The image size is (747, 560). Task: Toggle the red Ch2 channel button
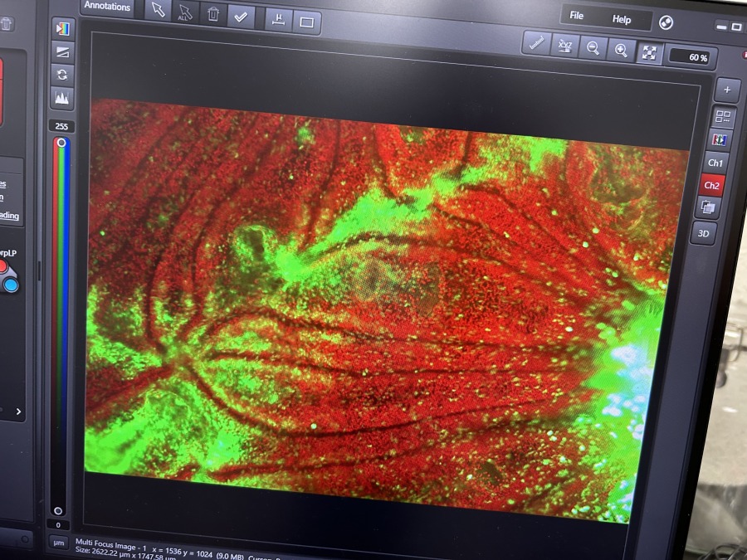(712, 185)
